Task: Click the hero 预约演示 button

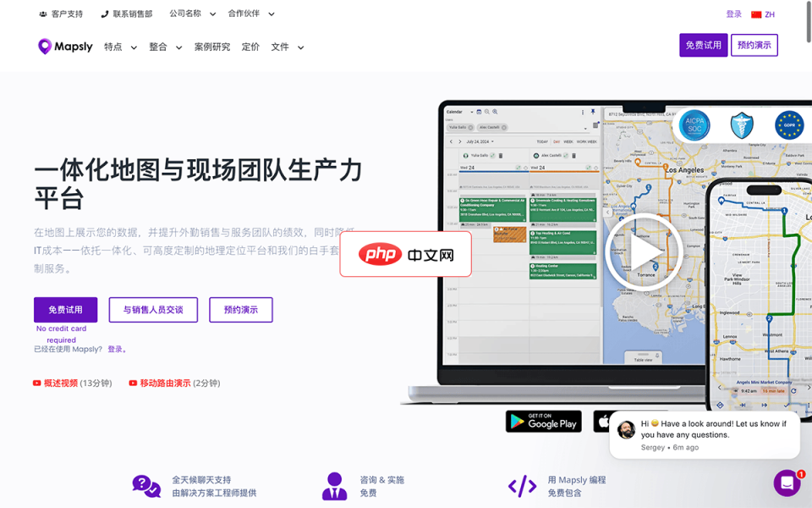Action: [x=241, y=310]
